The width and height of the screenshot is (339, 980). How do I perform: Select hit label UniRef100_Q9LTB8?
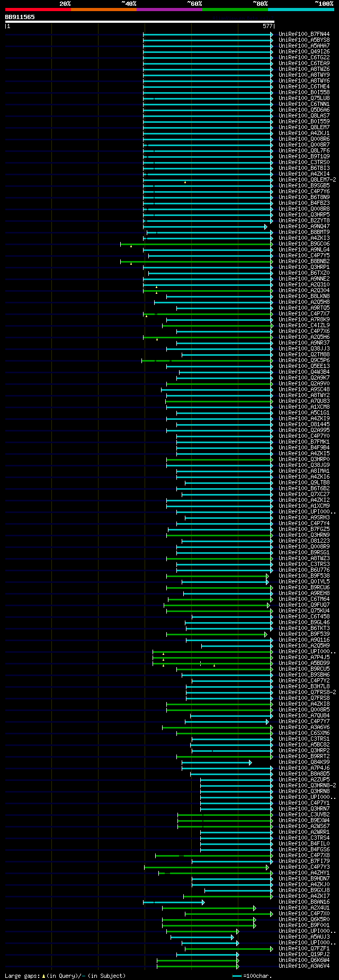click(x=304, y=483)
